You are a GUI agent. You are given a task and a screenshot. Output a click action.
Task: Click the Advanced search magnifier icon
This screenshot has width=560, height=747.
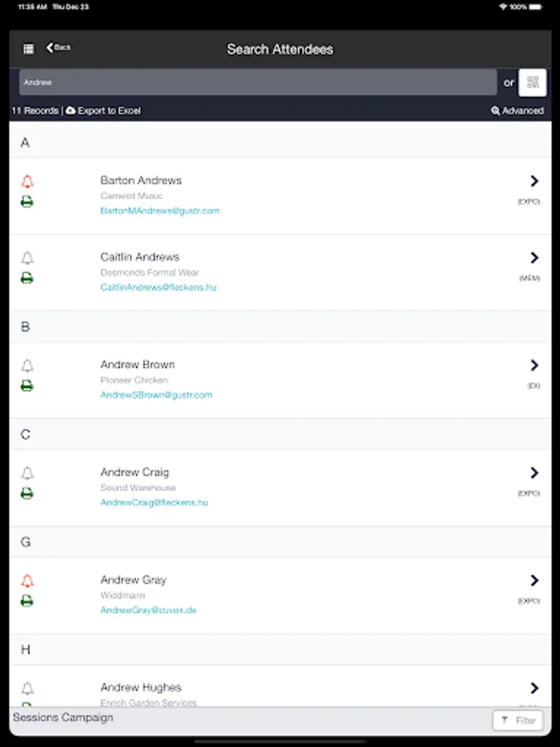[x=495, y=110]
